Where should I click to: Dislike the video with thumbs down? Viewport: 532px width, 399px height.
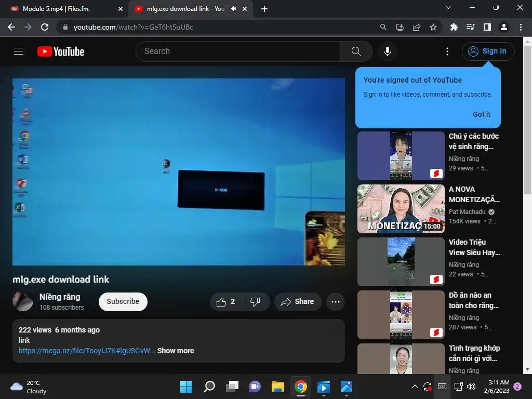[x=256, y=302]
